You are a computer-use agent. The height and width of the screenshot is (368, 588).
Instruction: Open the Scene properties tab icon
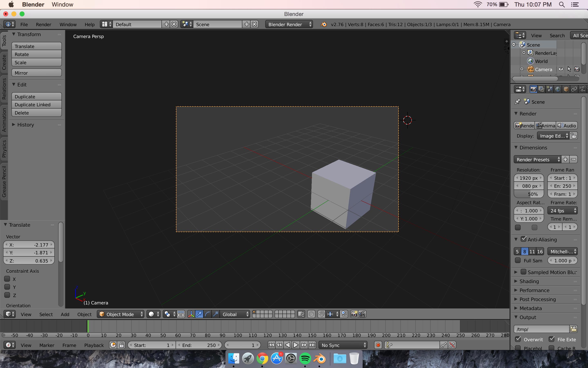tap(550, 89)
